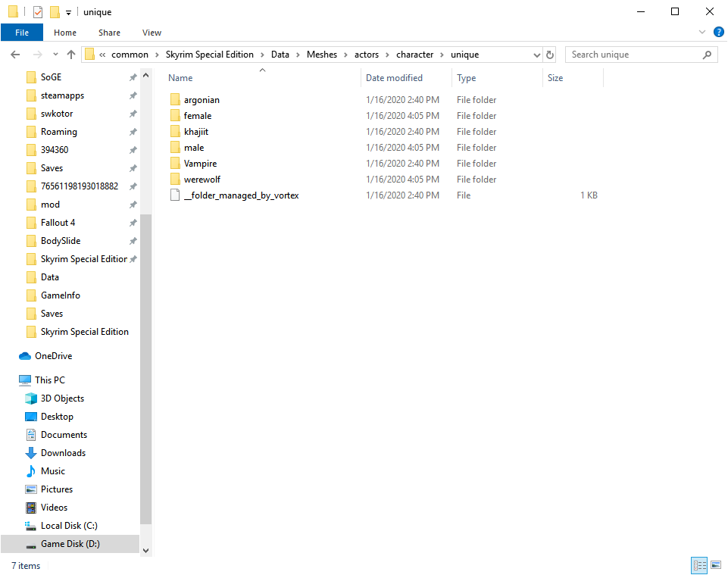Click the OneDrive cloud icon

click(x=24, y=356)
